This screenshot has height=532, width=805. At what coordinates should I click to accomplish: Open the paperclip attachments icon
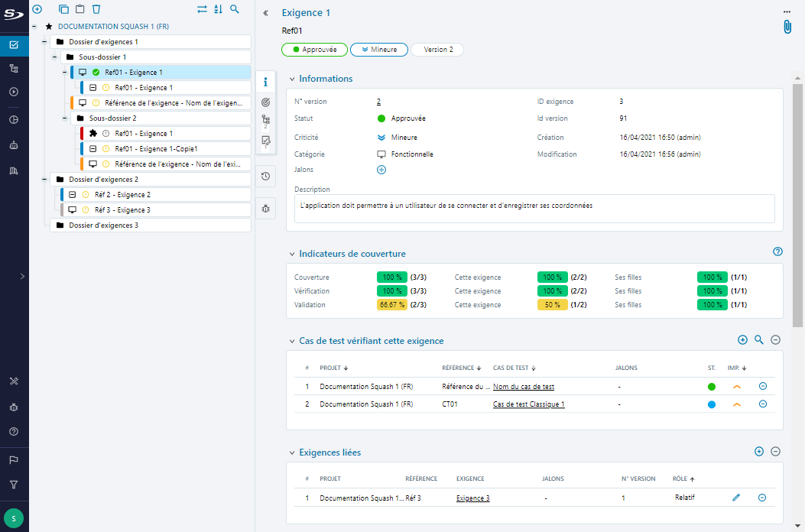787,28
